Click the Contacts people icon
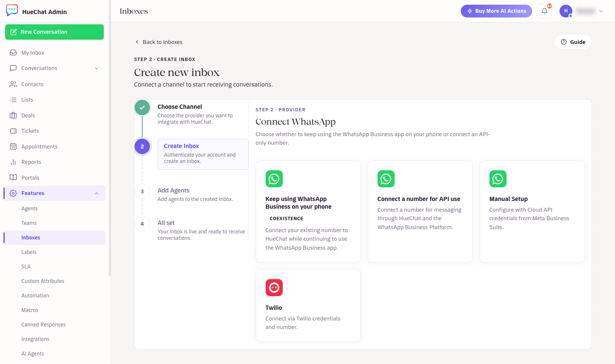Viewport: 615px width, 364px height. coord(13,84)
